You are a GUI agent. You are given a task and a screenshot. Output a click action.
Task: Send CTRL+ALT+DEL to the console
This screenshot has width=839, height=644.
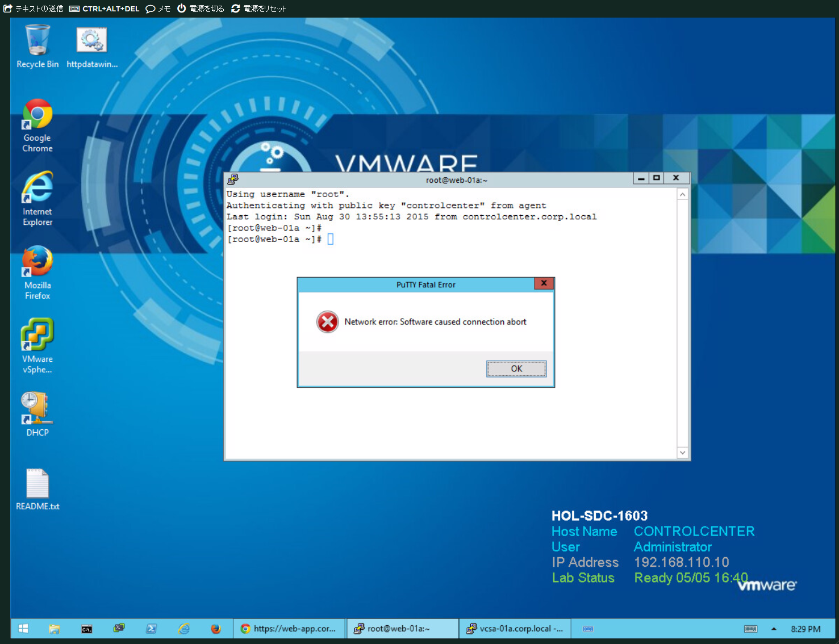[105, 9]
